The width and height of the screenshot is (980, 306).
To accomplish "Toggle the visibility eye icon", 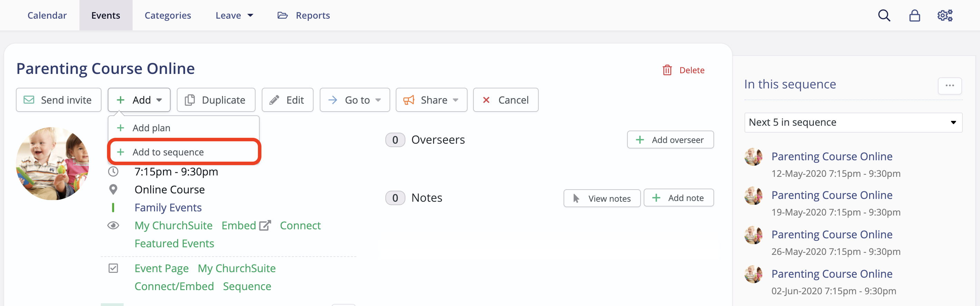I will [x=113, y=225].
